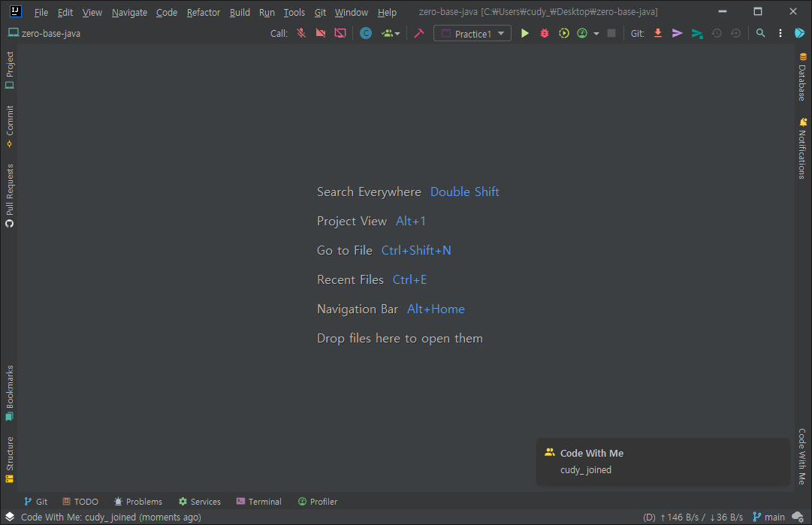The height and width of the screenshot is (525, 812).
Task: Enable screen sharing in the call
Action: [x=340, y=33]
